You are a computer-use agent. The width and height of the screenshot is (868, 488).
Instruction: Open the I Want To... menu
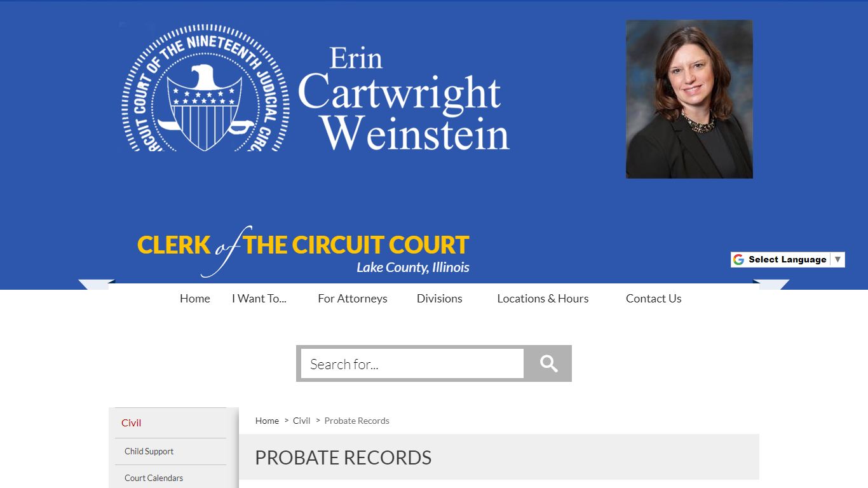click(x=259, y=298)
